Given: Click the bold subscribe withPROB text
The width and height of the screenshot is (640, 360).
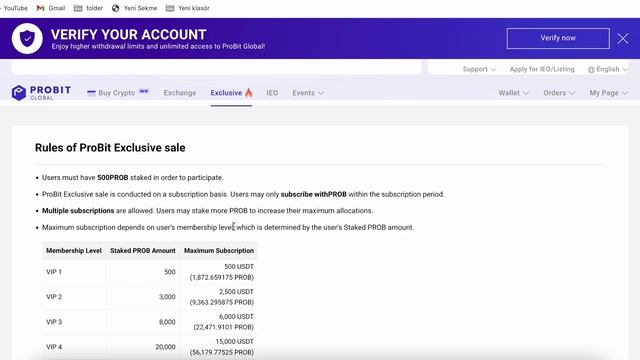Looking at the screenshot, I should coord(313,194).
